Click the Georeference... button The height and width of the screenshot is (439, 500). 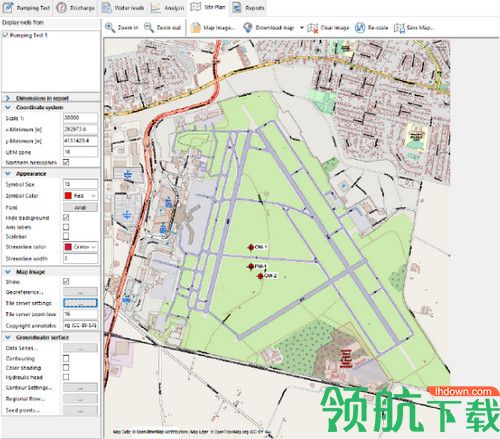[80, 292]
